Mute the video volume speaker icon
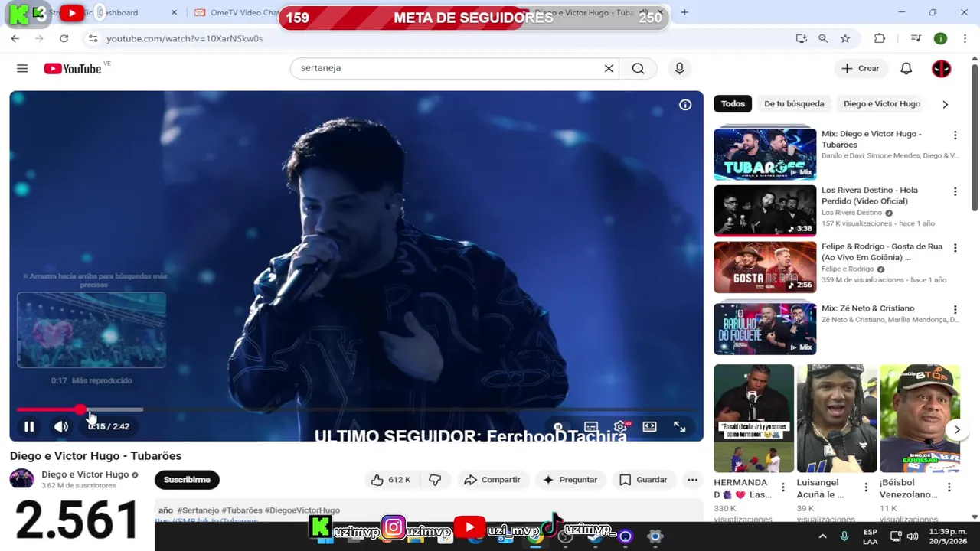The image size is (980, 551). [x=61, y=426]
